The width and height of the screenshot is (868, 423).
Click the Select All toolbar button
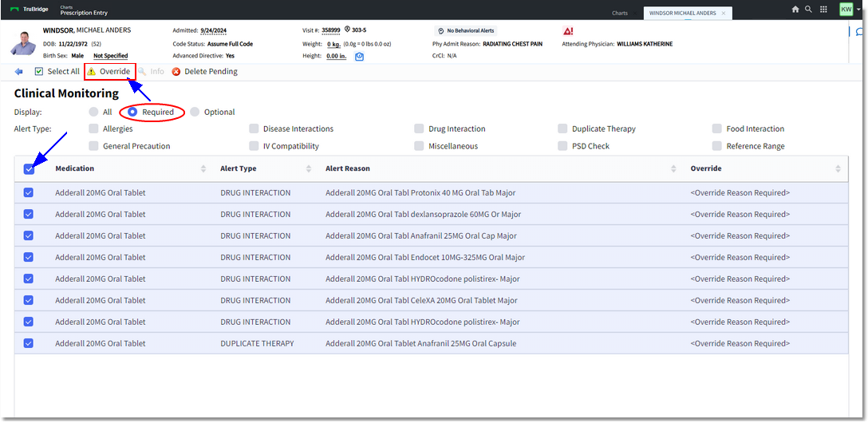pos(57,71)
